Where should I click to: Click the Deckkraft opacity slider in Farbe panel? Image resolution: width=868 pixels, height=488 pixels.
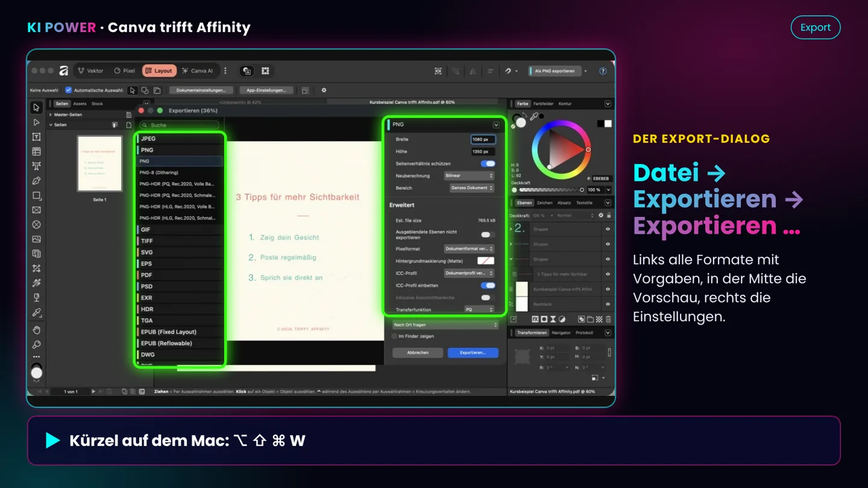click(x=550, y=190)
